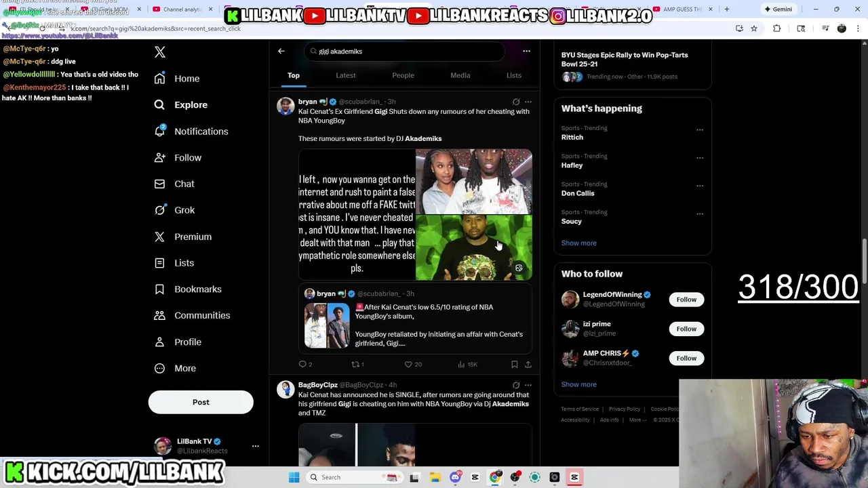Focus the 'gigi akademiks' search field

(403, 52)
